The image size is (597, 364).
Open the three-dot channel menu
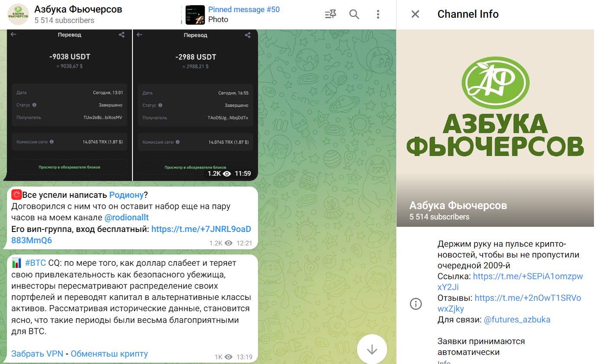point(378,15)
